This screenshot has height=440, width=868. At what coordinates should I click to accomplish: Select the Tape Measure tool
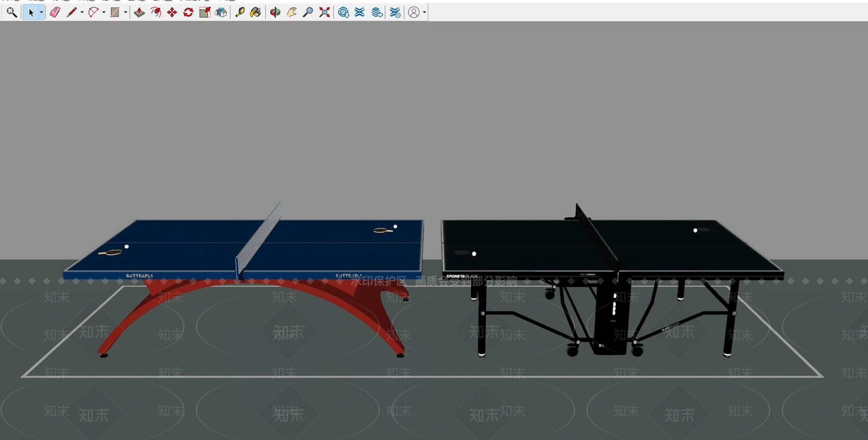[x=240, y=12]
